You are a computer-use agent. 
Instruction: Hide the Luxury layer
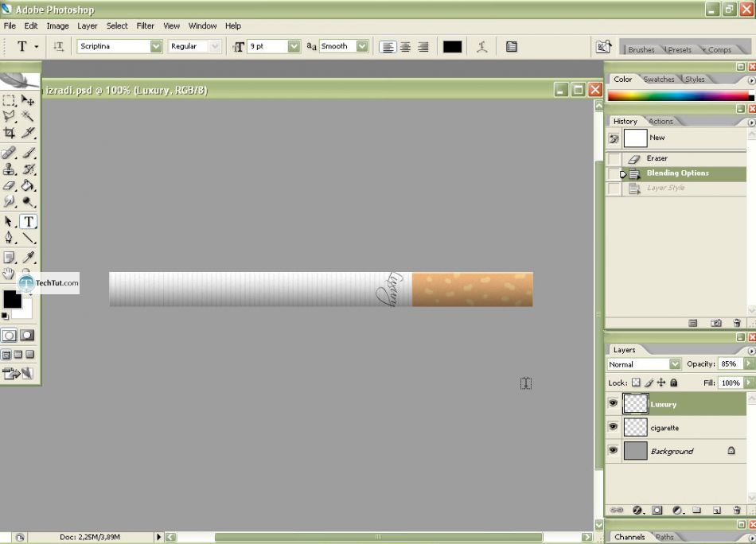(613, 404)
